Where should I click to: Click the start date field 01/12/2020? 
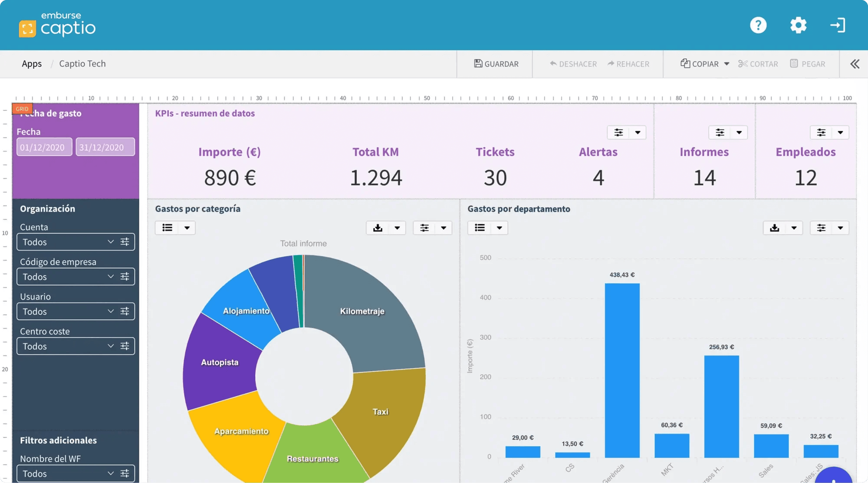click(x=44, y=147)
